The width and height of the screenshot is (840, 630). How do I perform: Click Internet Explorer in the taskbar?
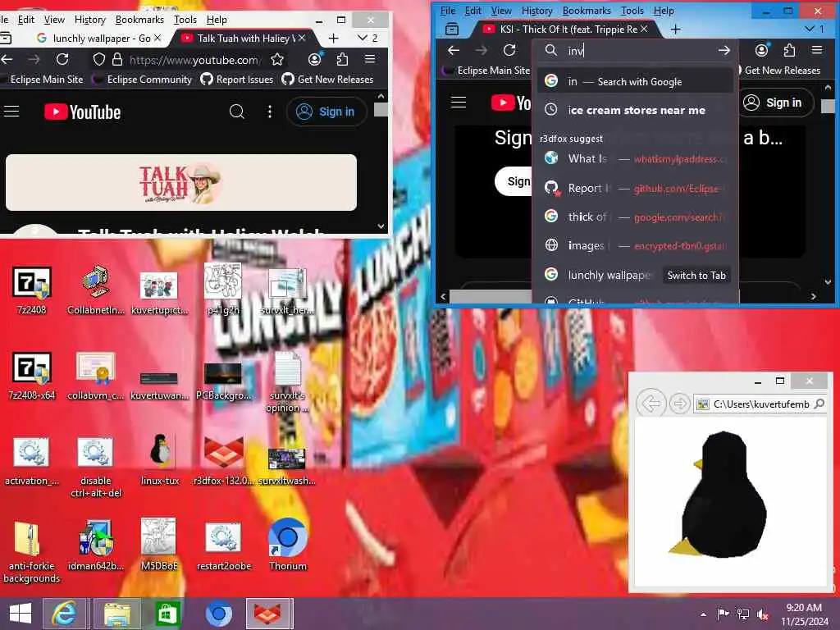coord(64,614)
